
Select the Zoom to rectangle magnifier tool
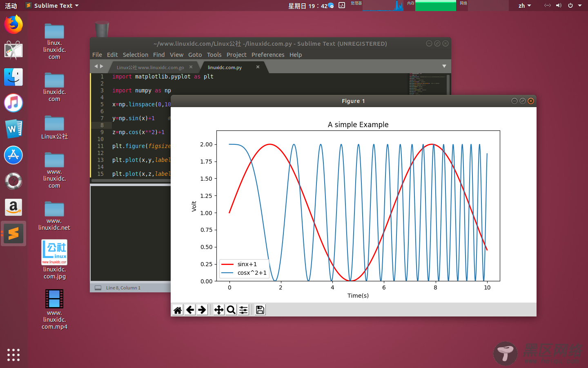[x=231, y=310]
